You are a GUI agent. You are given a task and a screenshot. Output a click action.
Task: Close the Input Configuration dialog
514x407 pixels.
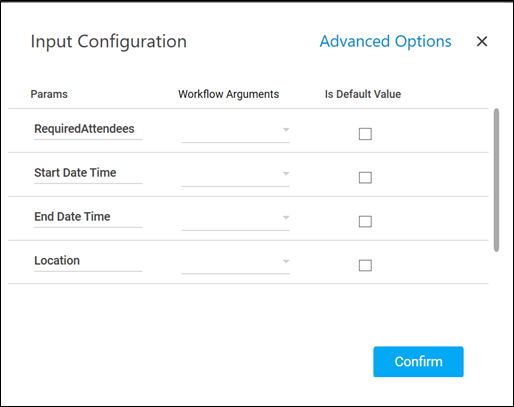pyautogui.click(x=482, y=42)
